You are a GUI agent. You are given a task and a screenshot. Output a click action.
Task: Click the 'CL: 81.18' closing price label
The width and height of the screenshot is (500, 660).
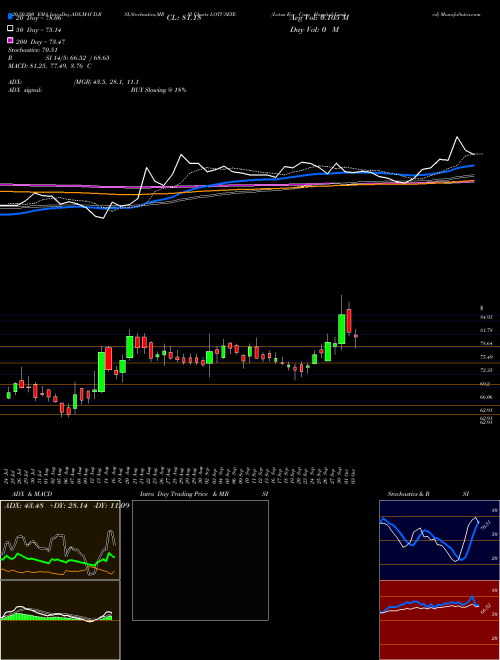[184, 18]
